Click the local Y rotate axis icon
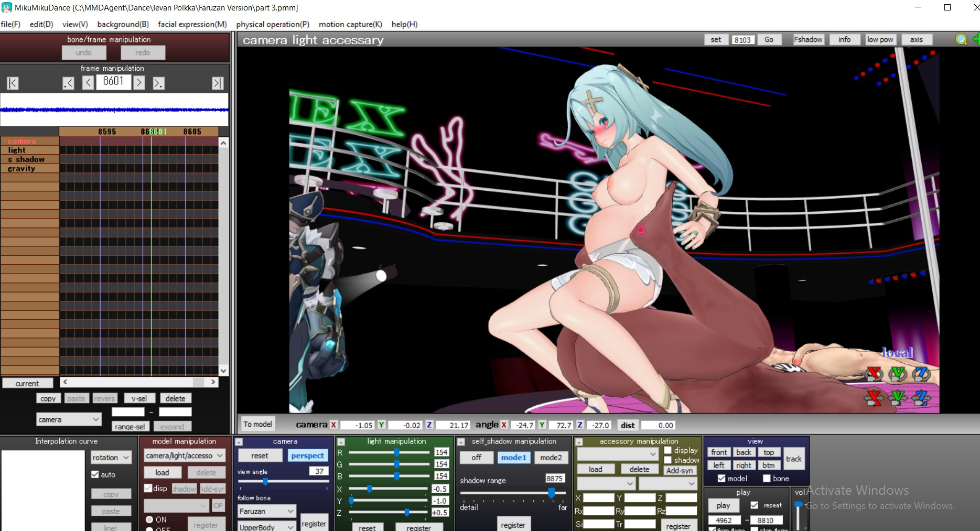 point(898,373)
